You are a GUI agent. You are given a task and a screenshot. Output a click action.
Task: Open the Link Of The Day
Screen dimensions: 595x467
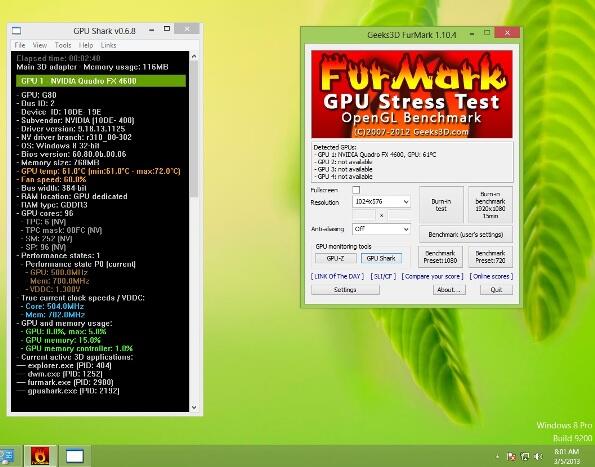[337, 277]
